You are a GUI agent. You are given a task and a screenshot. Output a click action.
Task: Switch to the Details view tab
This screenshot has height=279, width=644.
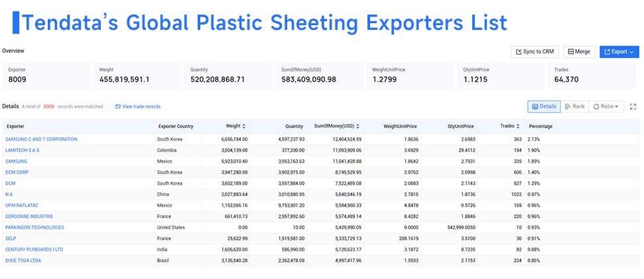pos(544,106)
